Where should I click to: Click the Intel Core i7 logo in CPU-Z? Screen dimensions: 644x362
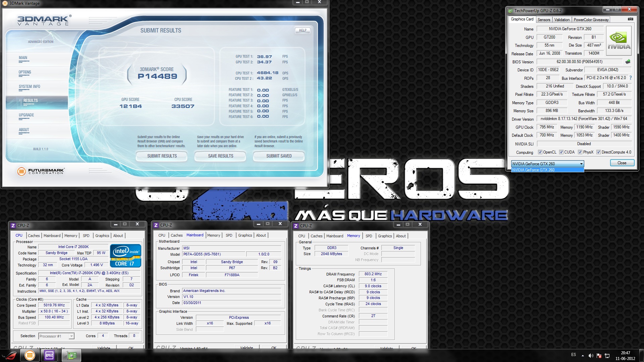click(x=125, y=256)
